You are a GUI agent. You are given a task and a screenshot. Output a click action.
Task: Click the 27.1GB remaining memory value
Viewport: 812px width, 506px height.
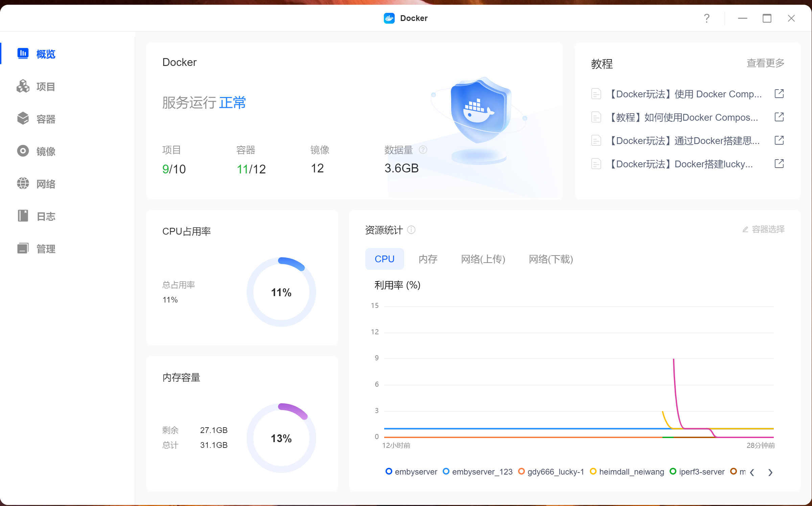pyautogui.click(x=214, y=430)
